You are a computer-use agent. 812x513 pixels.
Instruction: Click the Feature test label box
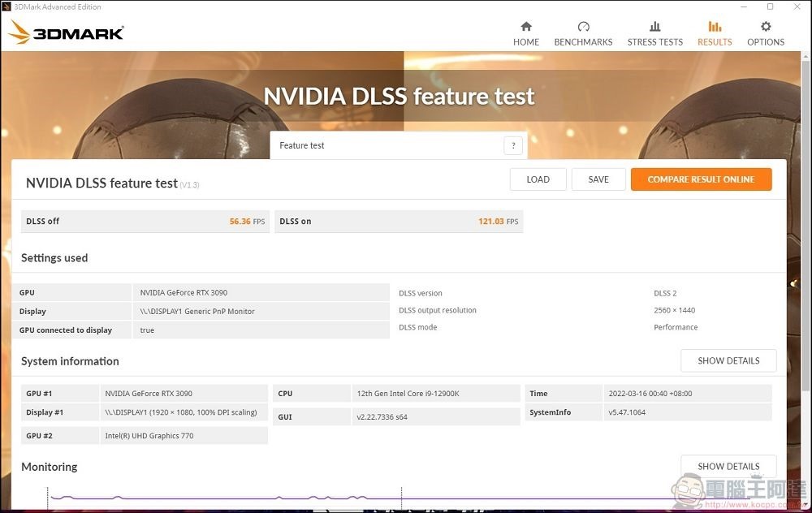click(399, 145)
